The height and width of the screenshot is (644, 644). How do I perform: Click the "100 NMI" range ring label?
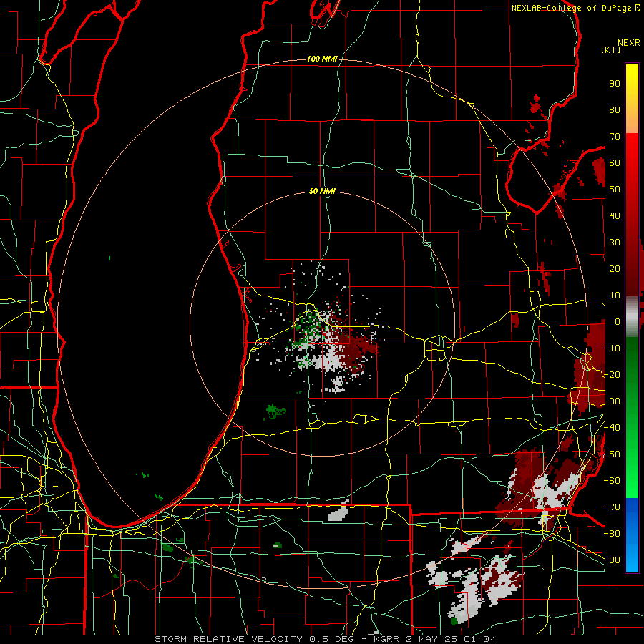[x=322, y=59]
